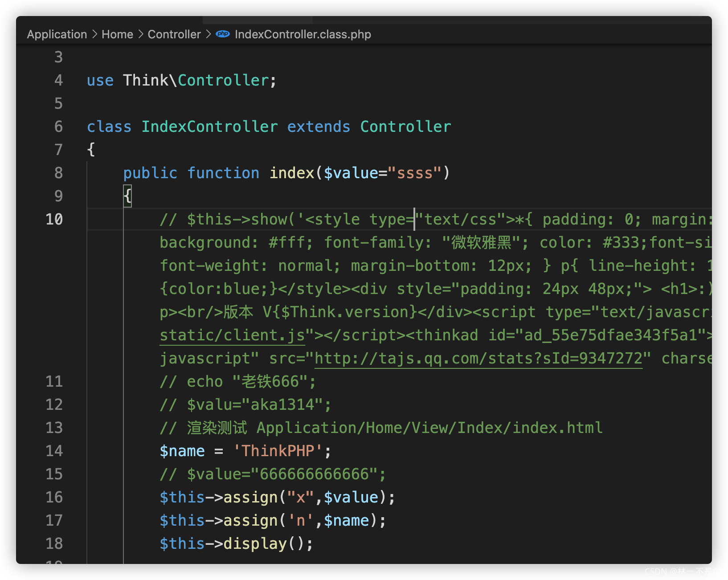Image resolution: width=728 pixels, height=580 pixels.
Task: Click the "ssss" default string value
Action: 415,173
